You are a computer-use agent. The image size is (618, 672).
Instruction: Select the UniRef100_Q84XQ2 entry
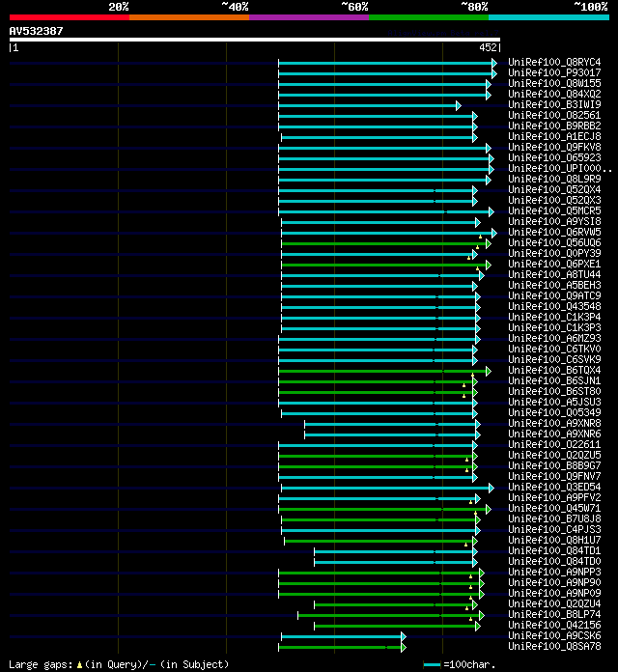coord(554,94)
